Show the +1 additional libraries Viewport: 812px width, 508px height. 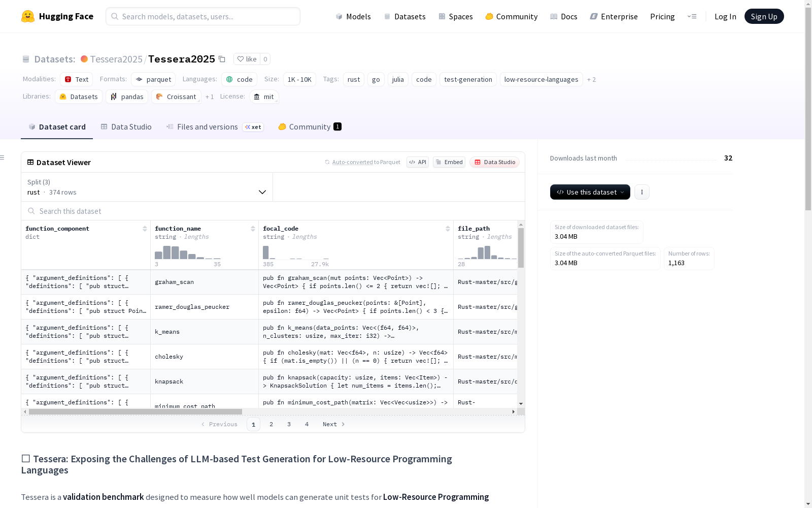click(210, 97)
